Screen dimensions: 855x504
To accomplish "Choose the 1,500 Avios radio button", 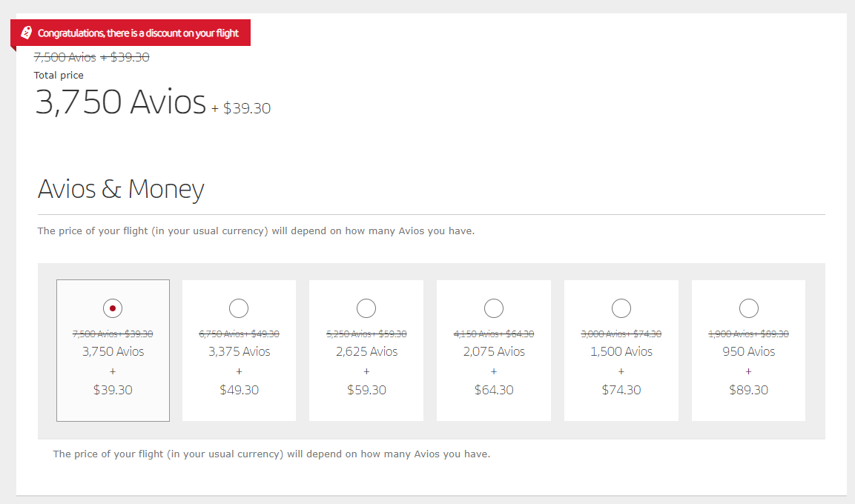I will click(x=621, y=308).
